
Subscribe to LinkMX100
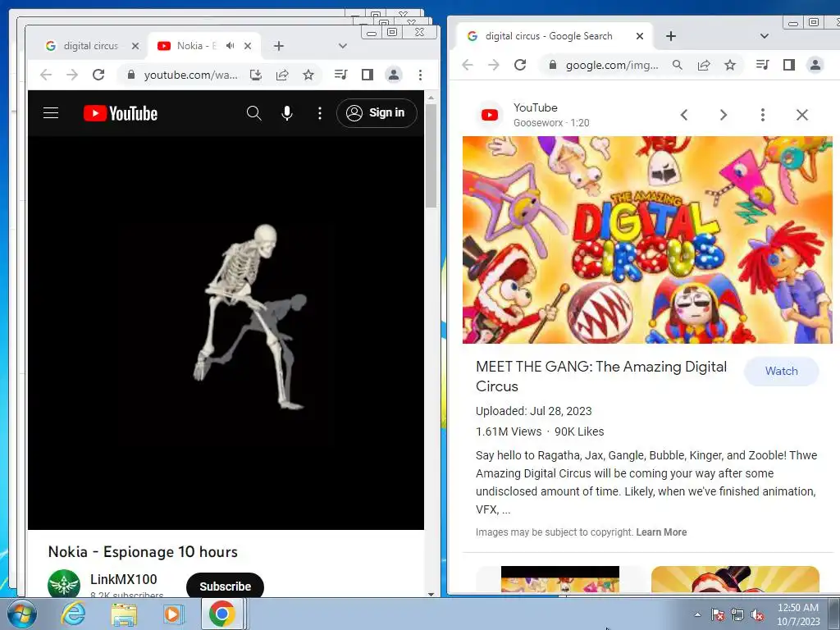[x=225, y=586]
